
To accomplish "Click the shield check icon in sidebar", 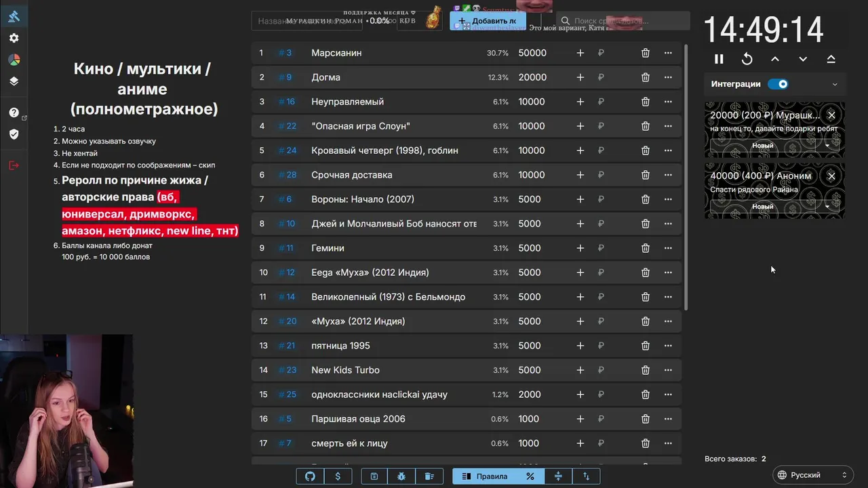I will point(14,134).
